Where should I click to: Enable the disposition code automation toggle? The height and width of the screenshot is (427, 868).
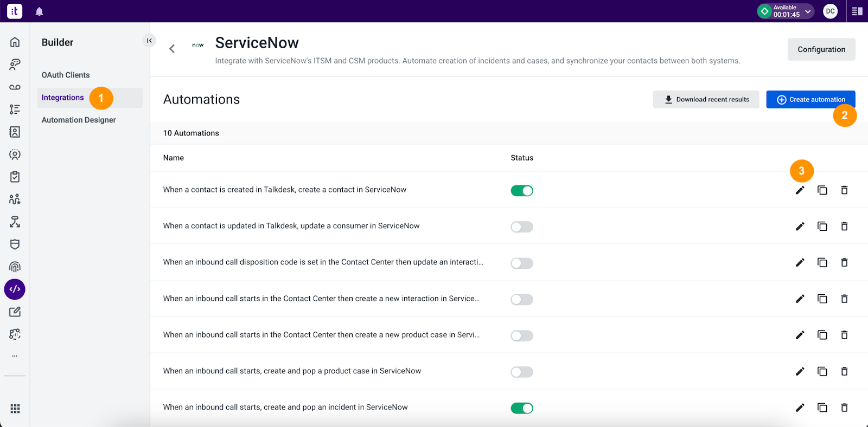coord(522,263)
